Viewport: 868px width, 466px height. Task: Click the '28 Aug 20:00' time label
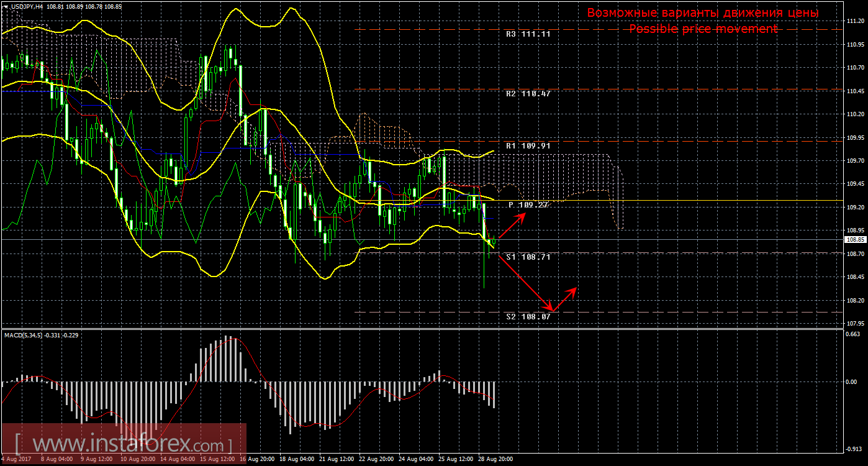[x=495, y=459]
